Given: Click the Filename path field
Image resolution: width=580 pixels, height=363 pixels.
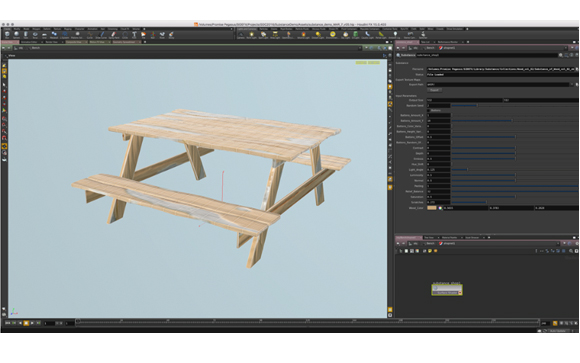Looking at the screenshot, I should 501,69.
